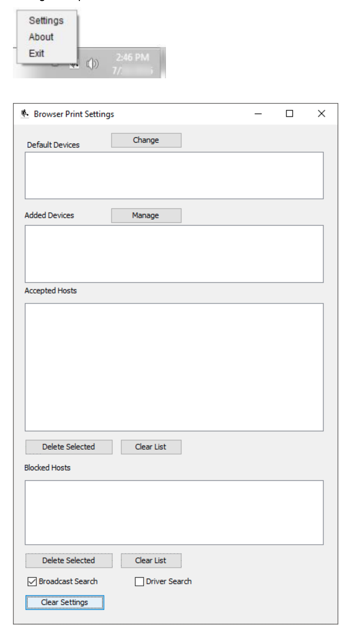Image resolution: width=359 pixels, height=644 pixels.
Task: Click Delete Selected under Blocked Hosts
Action: click(69, 560)
